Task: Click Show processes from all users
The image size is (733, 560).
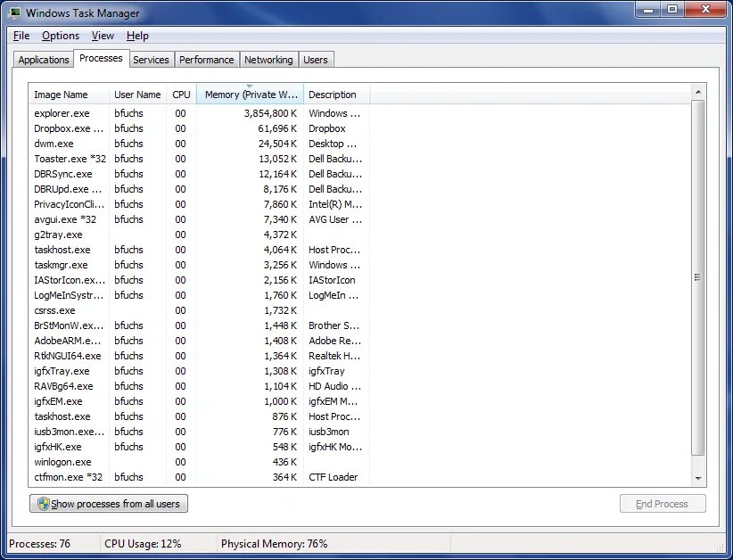Action: tap(109, 504)
